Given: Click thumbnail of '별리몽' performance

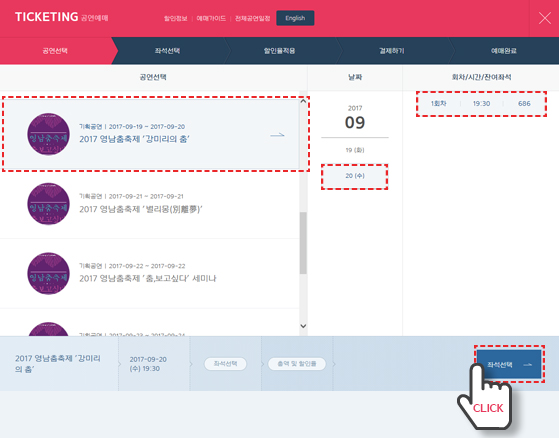Looking at the screenshot, I should (48, 203).
